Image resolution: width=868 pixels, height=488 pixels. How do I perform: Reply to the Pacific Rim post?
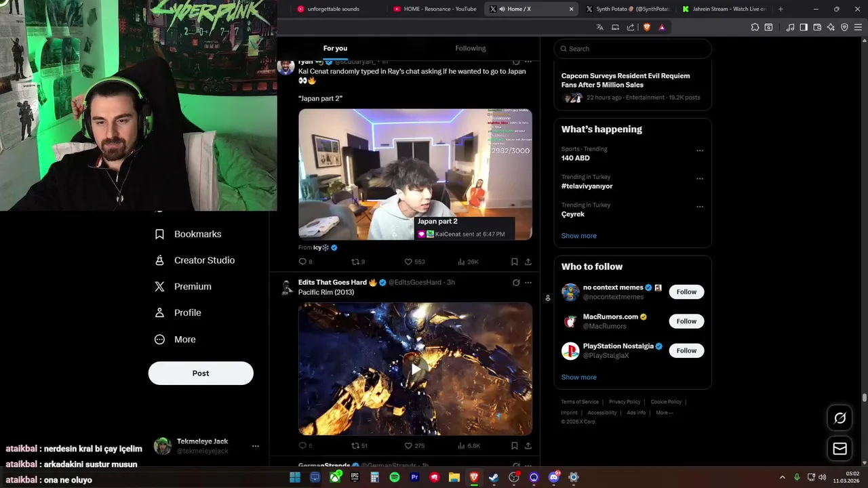[305, 446]
